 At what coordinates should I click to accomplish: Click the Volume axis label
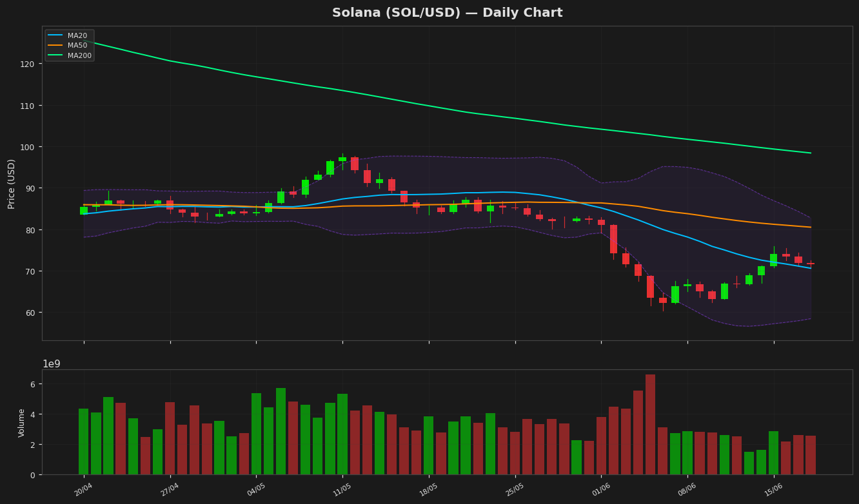coord(21,423)
